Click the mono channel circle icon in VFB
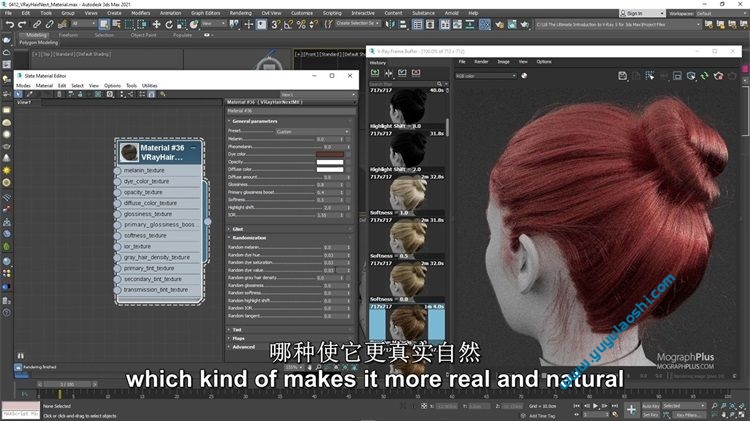 point(524,76)
